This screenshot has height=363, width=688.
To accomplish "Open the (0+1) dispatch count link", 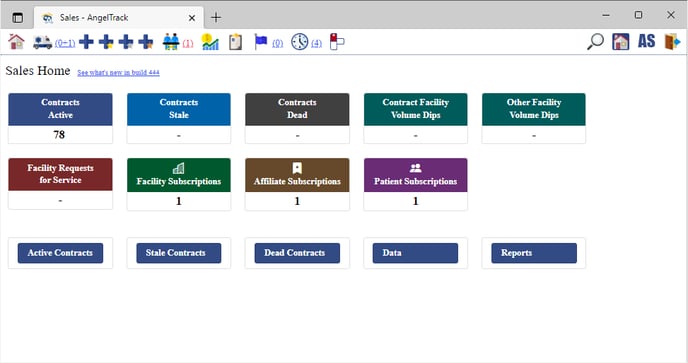I will 65,43.
